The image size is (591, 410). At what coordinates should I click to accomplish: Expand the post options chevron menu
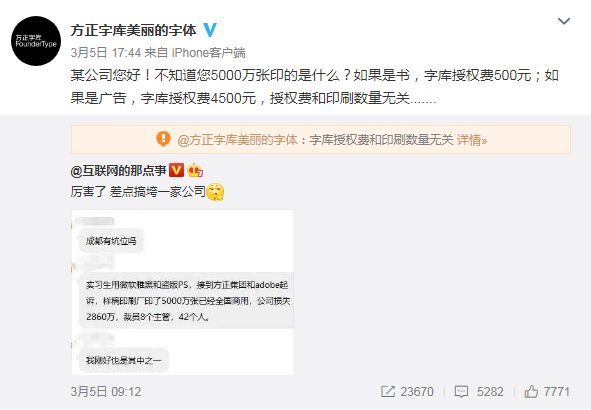(x=563, y=21)
